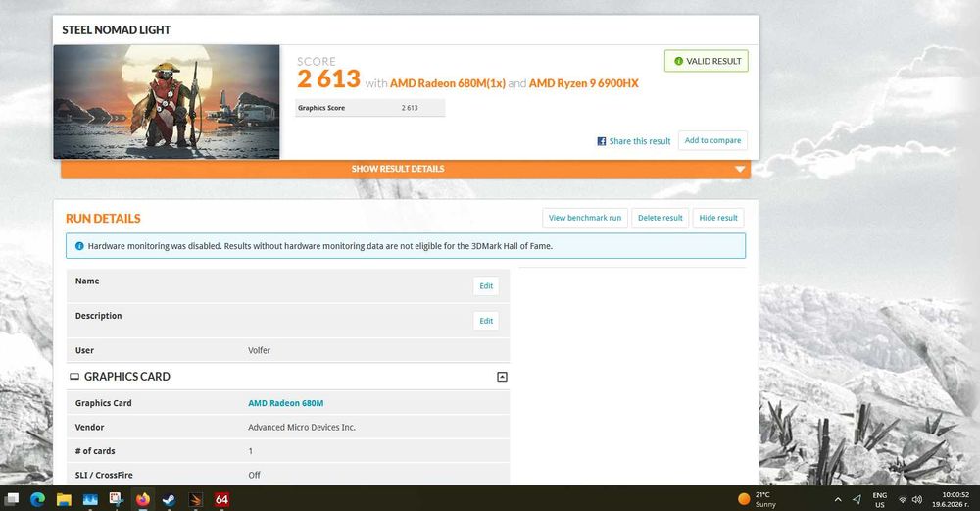
Task: Click Add to compare button
Action: pos(712,140)
